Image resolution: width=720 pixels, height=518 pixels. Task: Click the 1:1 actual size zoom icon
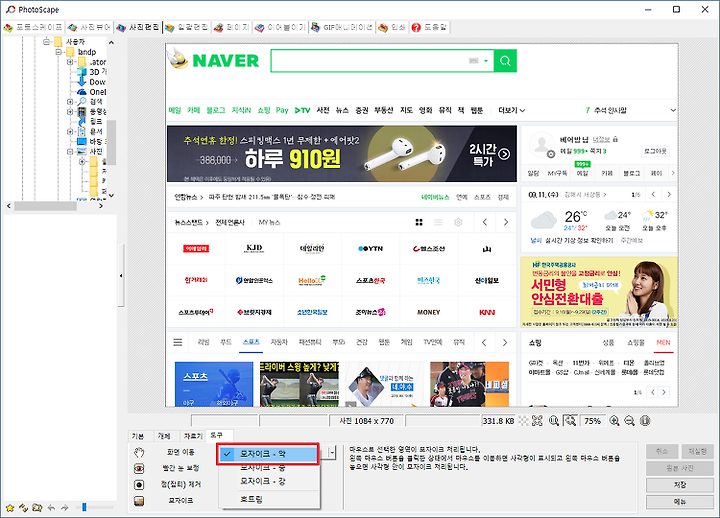(x=554, y=421)
